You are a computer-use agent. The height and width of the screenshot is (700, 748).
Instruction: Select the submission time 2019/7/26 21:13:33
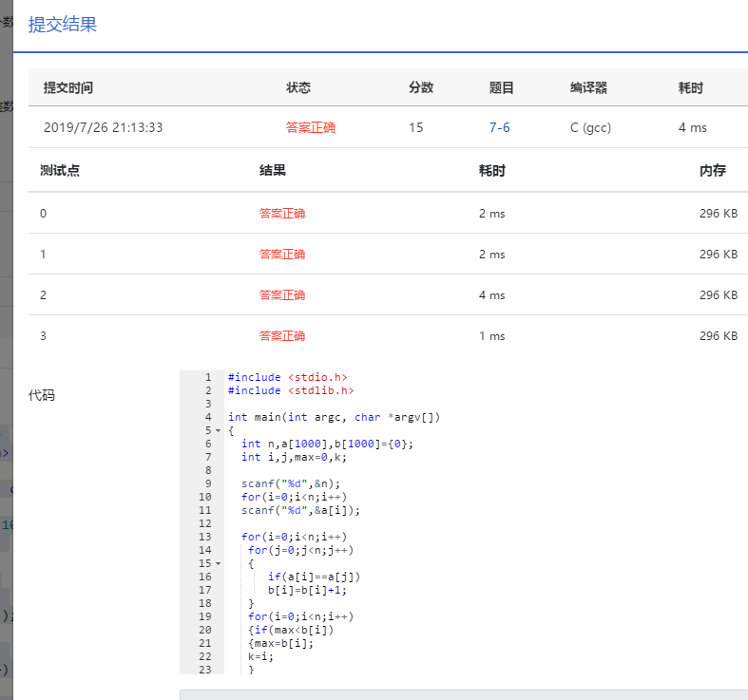pos(103,127)
